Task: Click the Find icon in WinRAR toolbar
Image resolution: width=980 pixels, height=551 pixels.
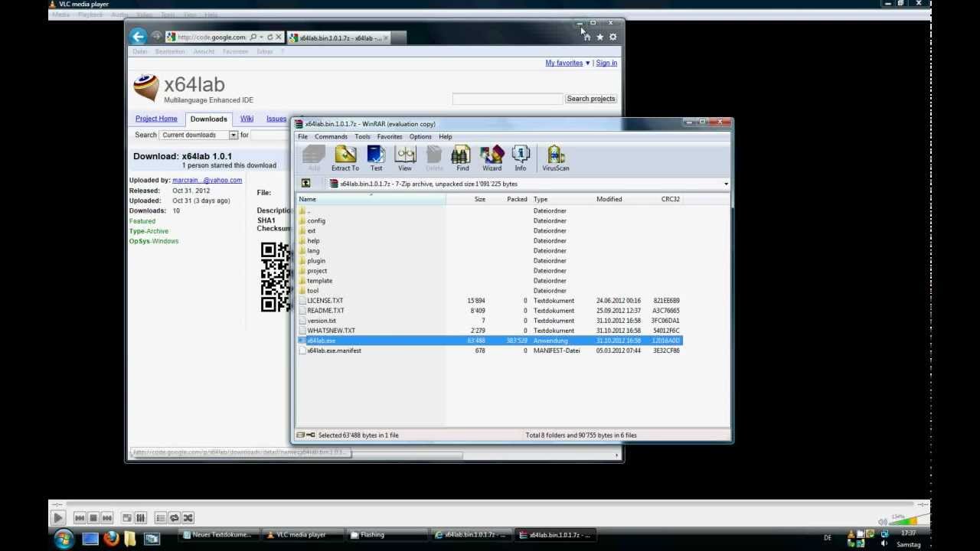Action: [462, 158]
